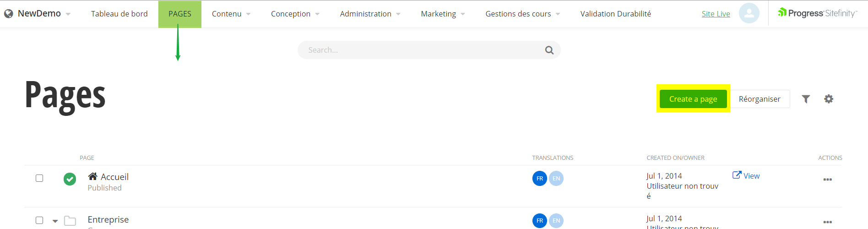The height and width of the screenshot is (229, 868).
Task: Open the page filter funnel icon
Action: [x=806, y=99]
